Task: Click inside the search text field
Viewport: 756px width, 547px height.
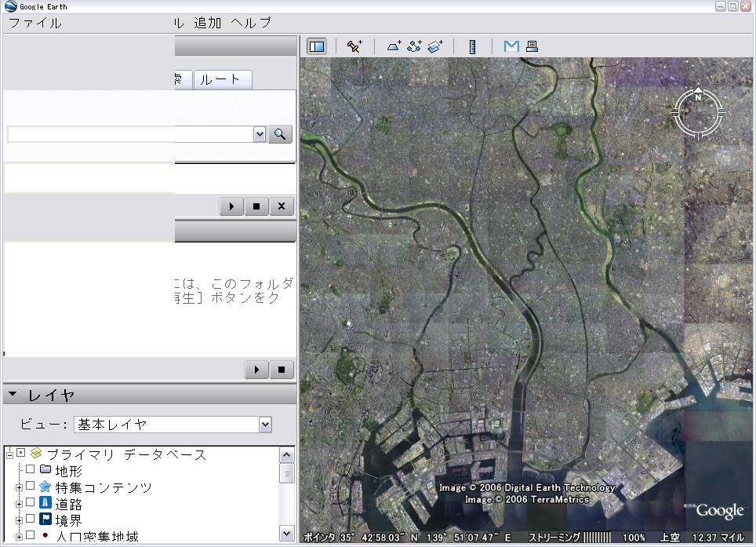Action: click(x=130, y=134)
